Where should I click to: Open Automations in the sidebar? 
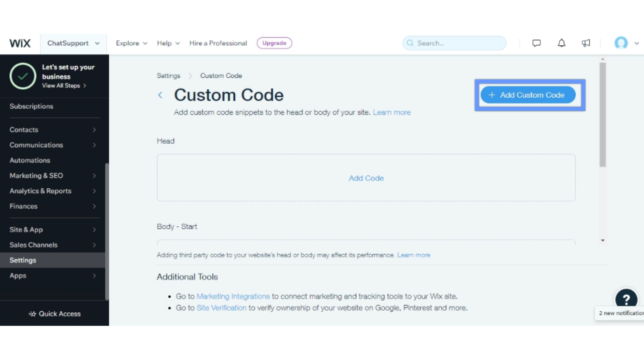point(30,160)
